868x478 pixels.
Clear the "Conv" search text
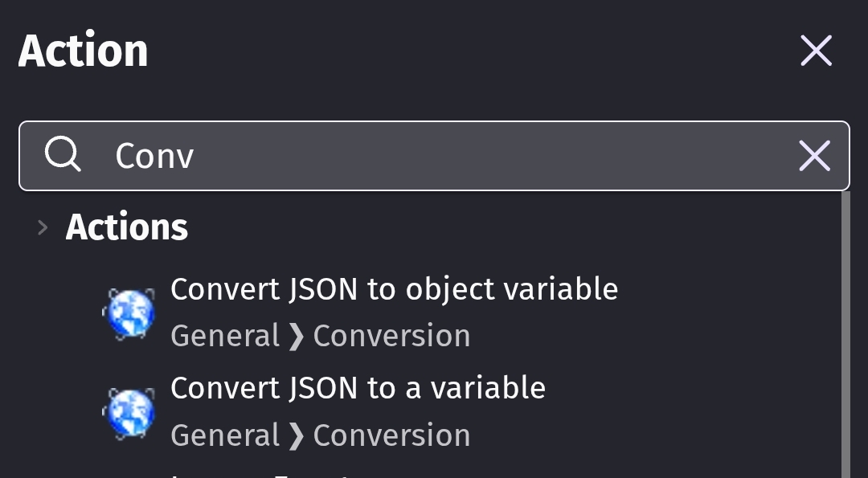814,156
